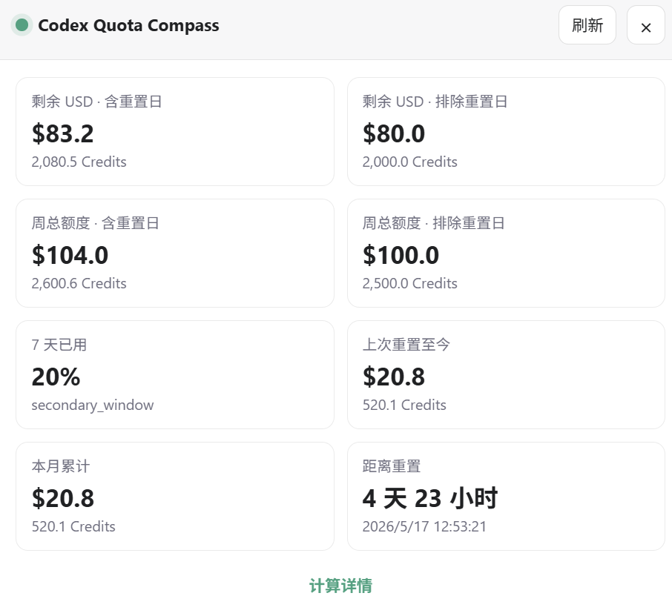
Task: Click the 周总额度 · 排除重置日 card
Action: [x=506, y=254]
